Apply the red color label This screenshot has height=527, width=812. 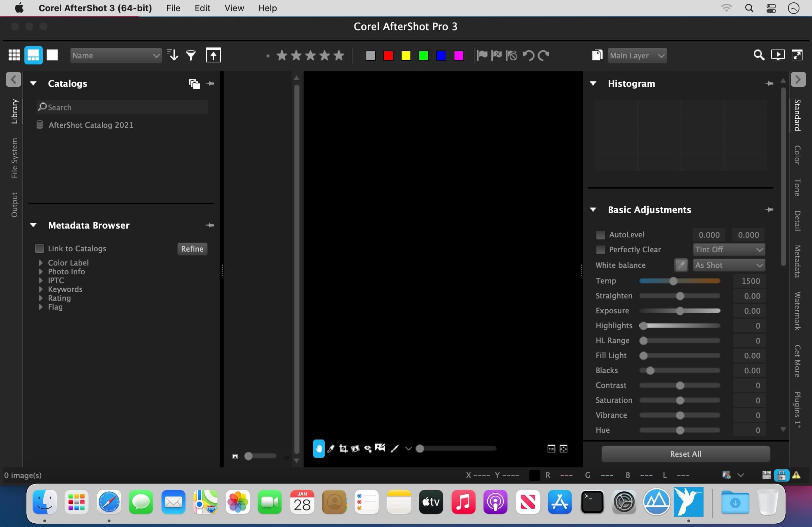[x=388, y=55]
